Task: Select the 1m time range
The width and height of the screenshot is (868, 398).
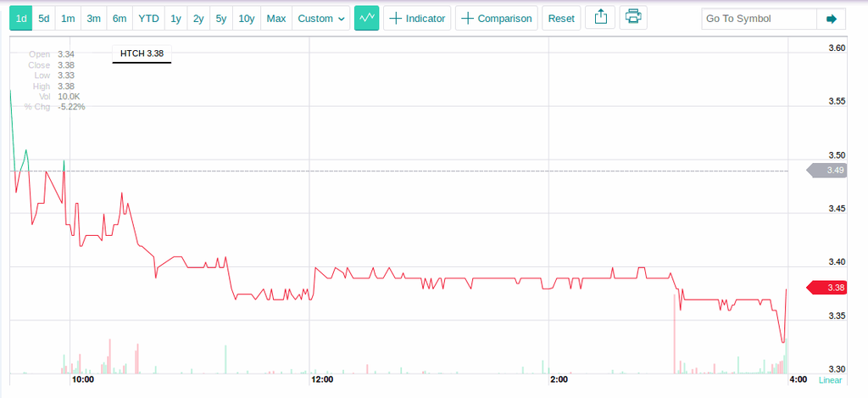Action: pos(68,19)
